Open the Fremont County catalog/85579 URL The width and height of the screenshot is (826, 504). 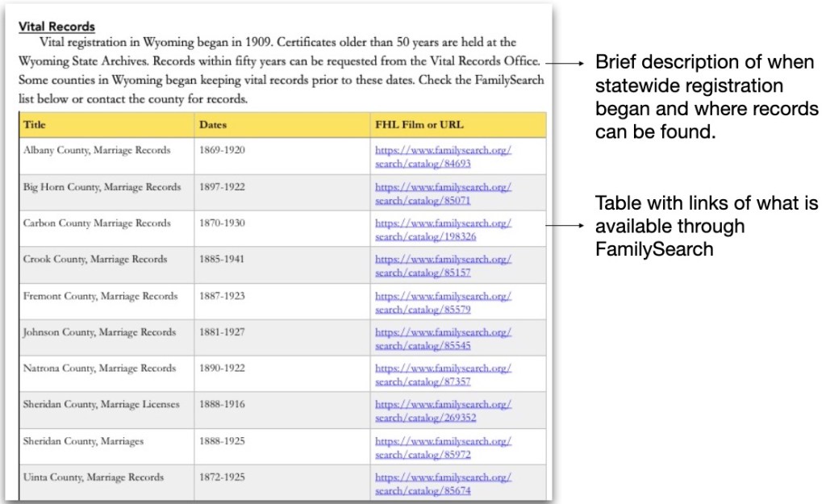coord(443,302)
